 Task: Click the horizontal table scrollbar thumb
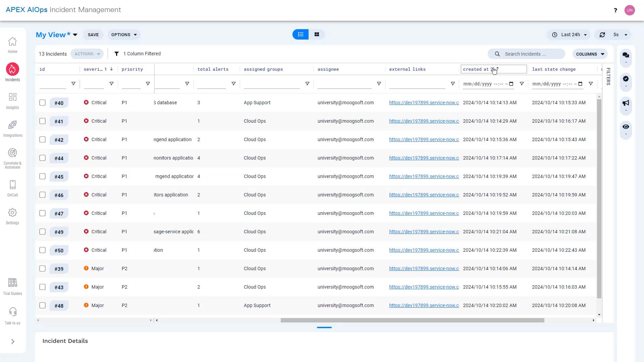(x=412, y=320)
